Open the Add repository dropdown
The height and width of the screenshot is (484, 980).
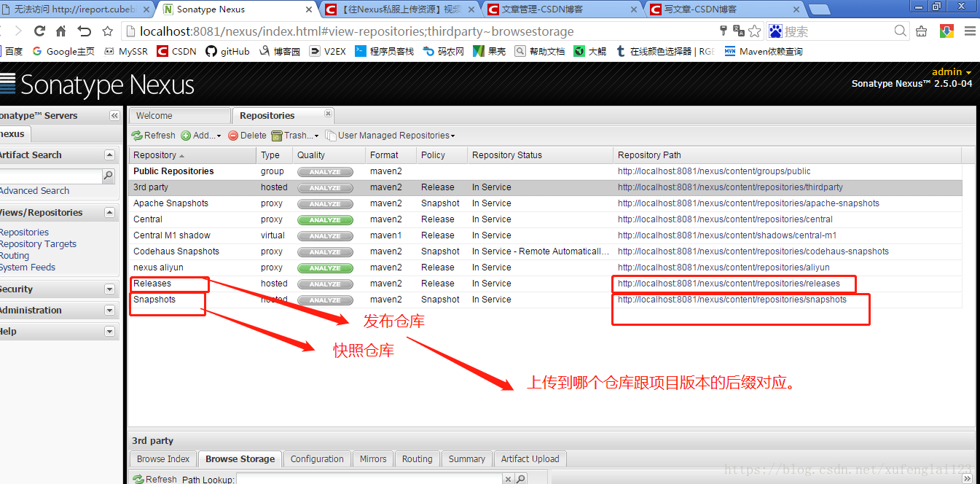pos(201,136)
